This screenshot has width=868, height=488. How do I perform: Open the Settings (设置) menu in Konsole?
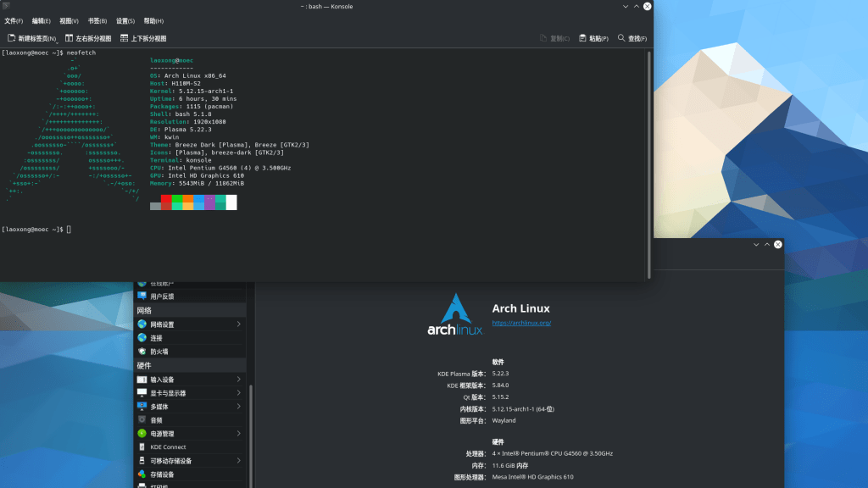point(125,20)
